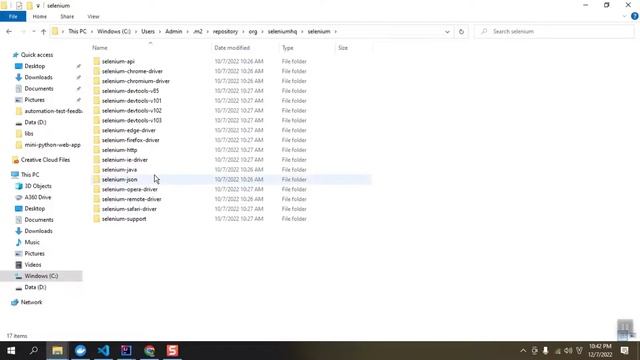Select the selenium-http folder
The image size is (640, 360).
pos(119,150)
